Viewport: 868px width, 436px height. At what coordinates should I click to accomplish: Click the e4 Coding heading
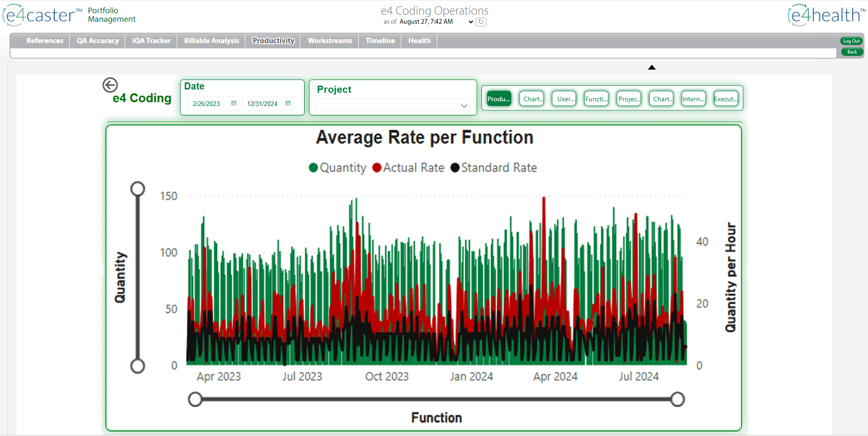(142, 98)
